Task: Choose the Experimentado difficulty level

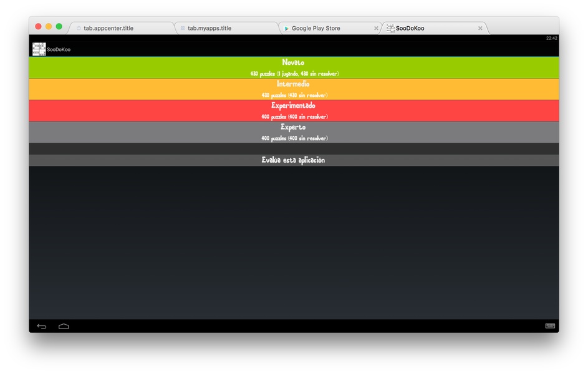Action: (x=294, y=110)
